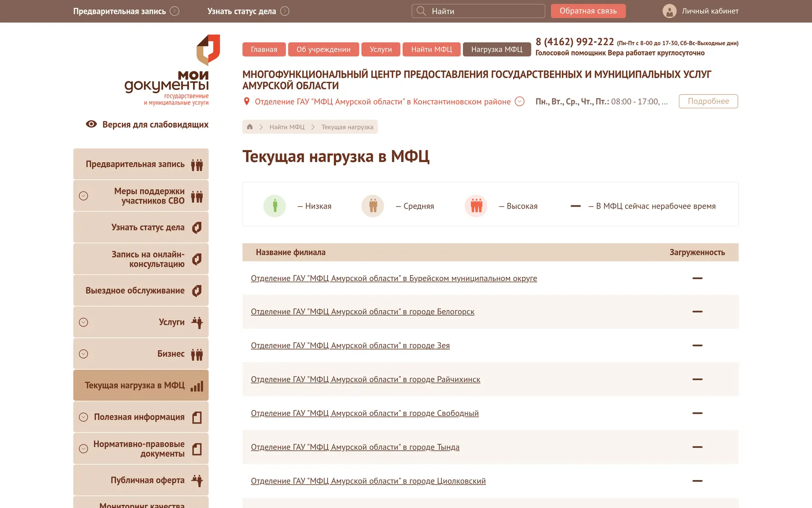Screen dimensions: 812x508
Task: Click the home icon in breadcrumbs
Action: click(249, 127)
